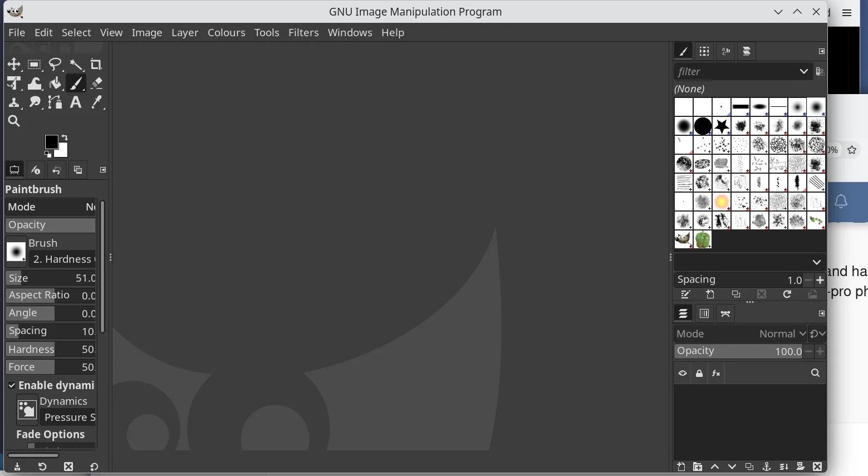Screen dimensions: 868x476
Task: Click the new layer icon
Action: (x=681, y=467)
